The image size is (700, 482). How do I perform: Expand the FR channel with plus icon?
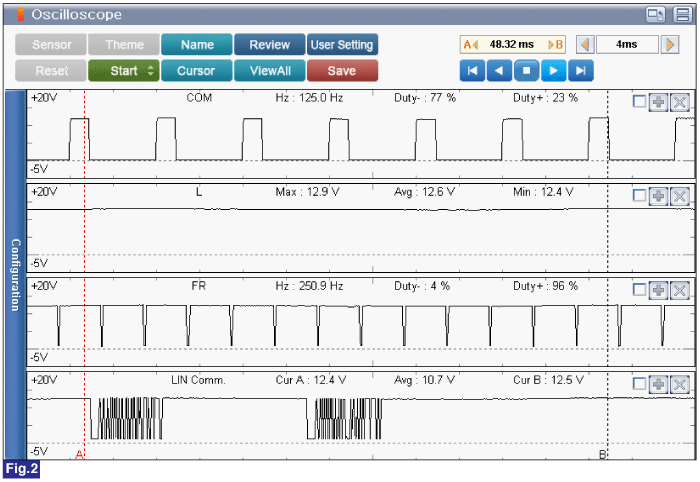click(x=658, y=290)
